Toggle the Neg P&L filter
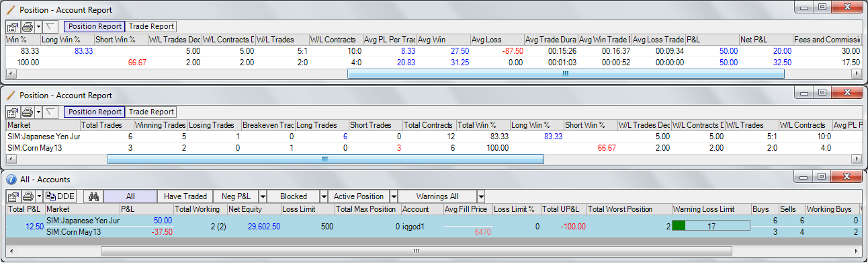868x263 pixels. pyautogui.click(x=235, y=196)
